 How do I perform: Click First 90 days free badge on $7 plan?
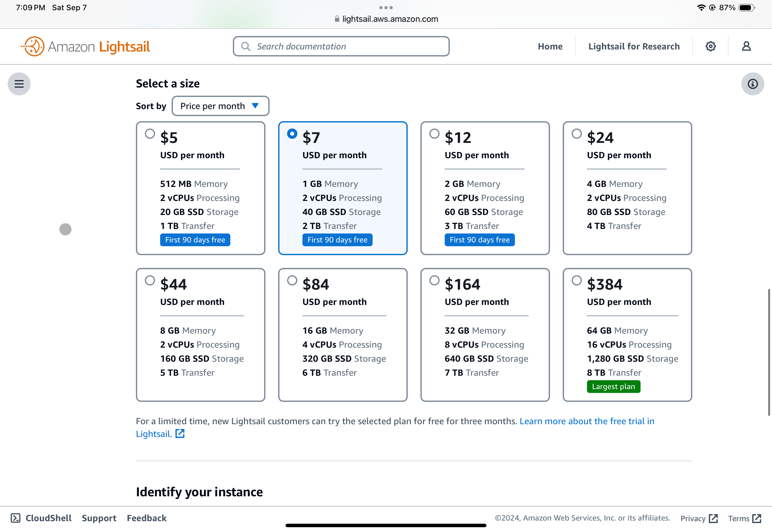(x=337, y=240)
